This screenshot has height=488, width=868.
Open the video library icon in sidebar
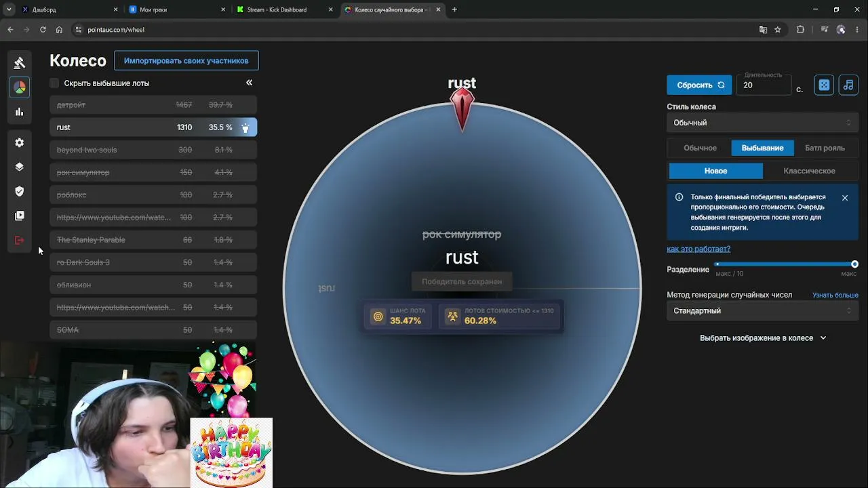click(20, 216)
